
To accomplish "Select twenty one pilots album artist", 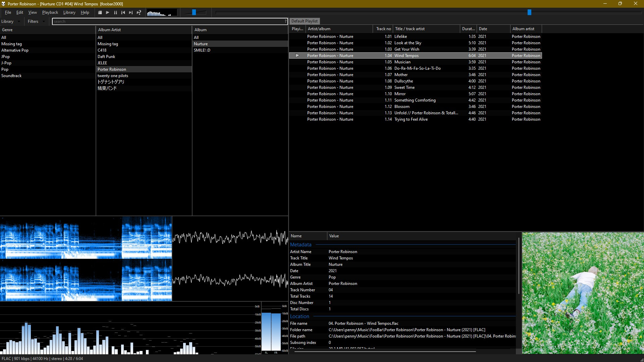I will pyautogui.click(x=144, y=76).
